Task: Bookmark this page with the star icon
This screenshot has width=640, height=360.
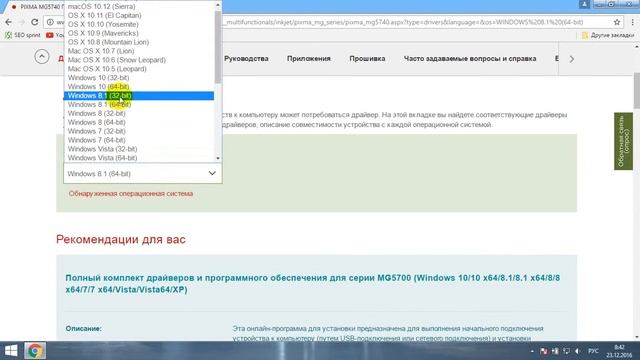Action: (617, 22)
